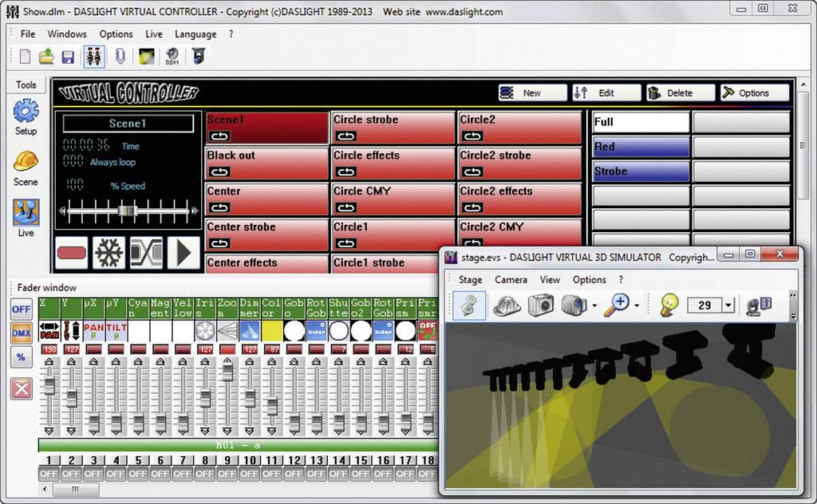The width and height of the screenshot is (817, 504).
Task: Open the Camera menu in the 3D simulator
Action: 511,280
